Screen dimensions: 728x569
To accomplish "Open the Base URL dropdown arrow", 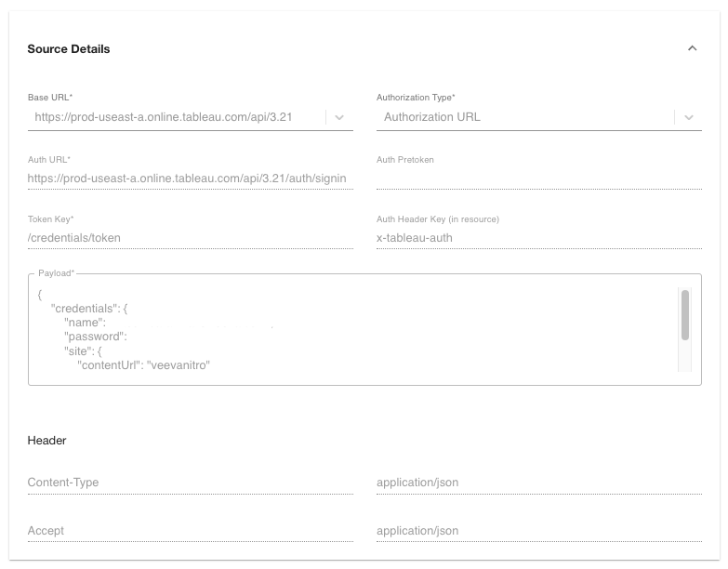I will (339, 117).
